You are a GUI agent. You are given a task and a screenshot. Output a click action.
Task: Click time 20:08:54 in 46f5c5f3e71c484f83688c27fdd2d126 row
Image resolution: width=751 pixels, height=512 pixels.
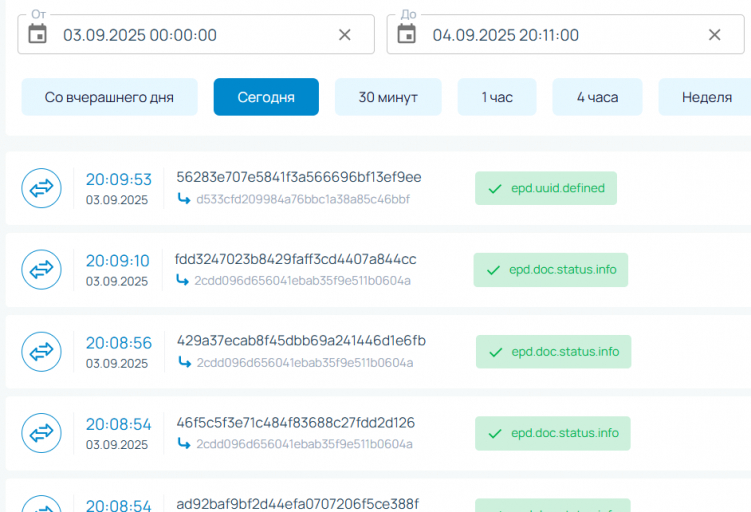coord(119,424)
